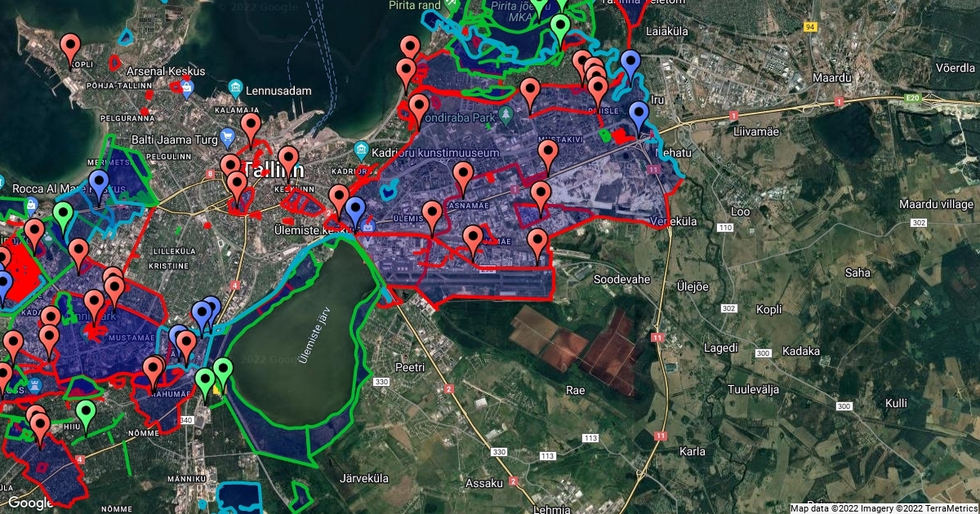Select the blue marker left of the Laiaküla label
Image resolution: width=980 pixels, height=514 pixels.
[x=629, y=65]
